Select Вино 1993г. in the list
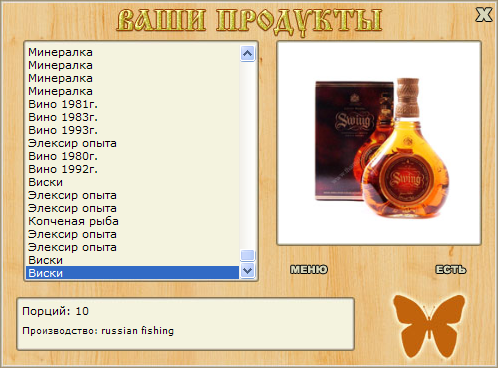Image resolution: width=498 pixels, height=368 pixels. click(132, 130)
